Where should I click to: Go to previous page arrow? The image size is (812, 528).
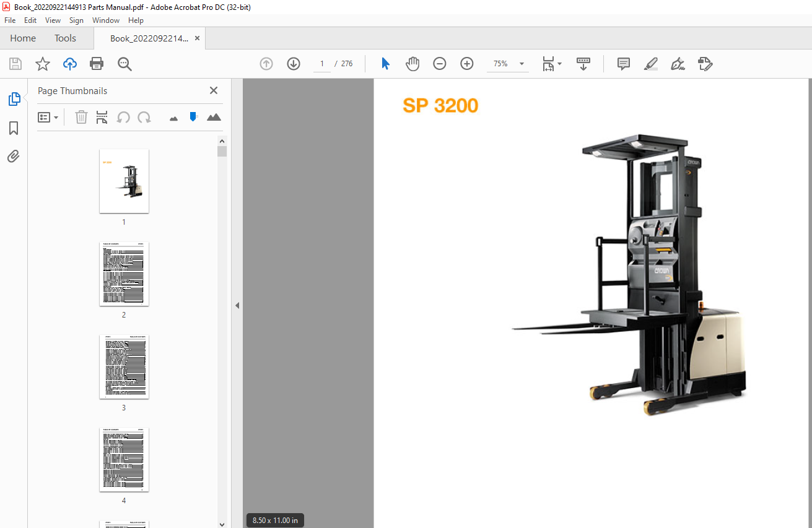point(266,64)
